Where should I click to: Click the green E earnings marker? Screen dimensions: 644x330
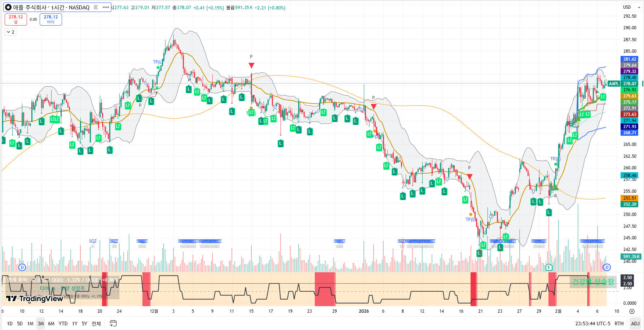549,267
